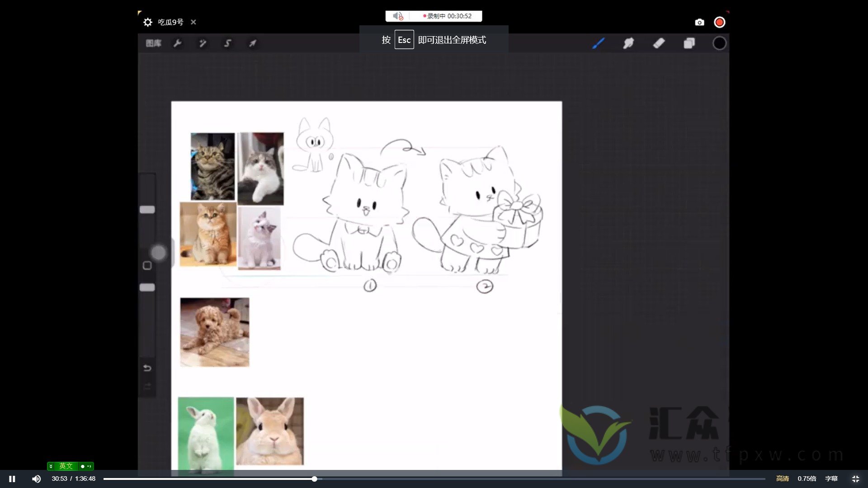Select the Transform arrow tool
The height and width of the screenshot is (488, 868).
(x=253, y=43)
